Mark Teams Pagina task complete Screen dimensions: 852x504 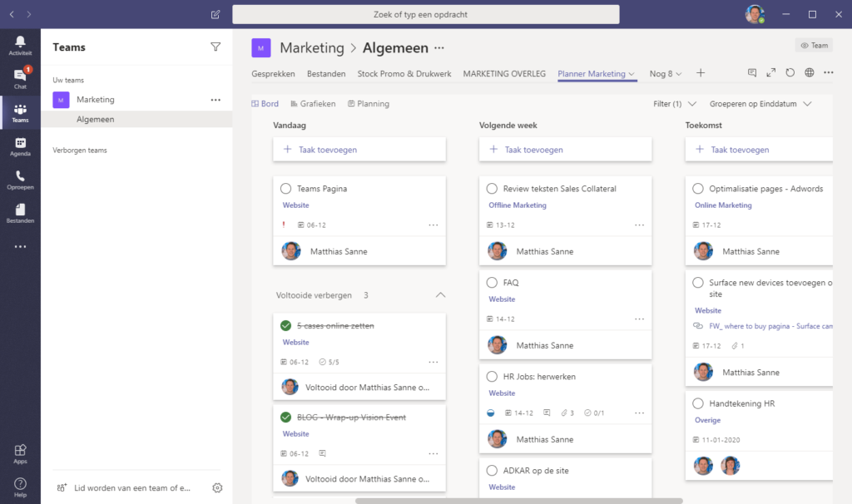[286, 189]
